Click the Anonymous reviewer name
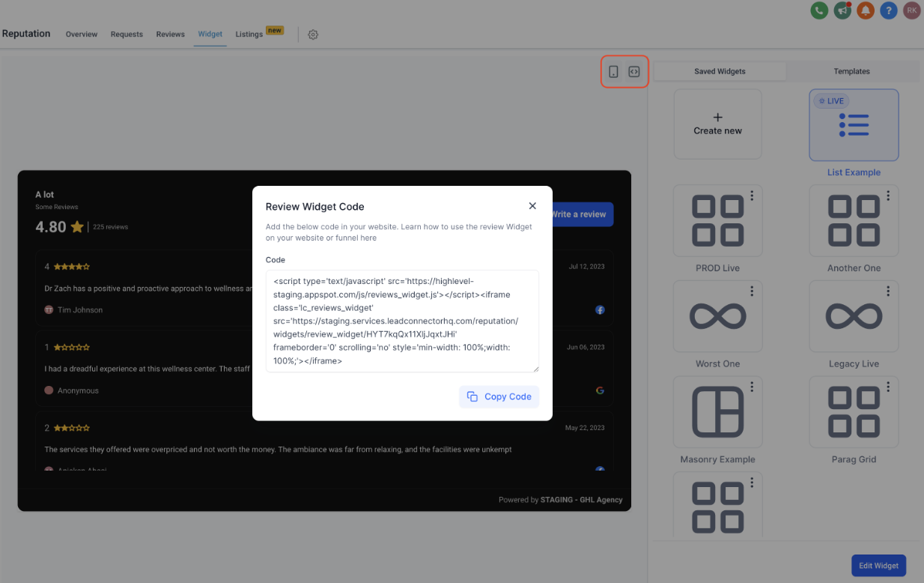This screenshot has height=583, width=924. pos(78,390)
